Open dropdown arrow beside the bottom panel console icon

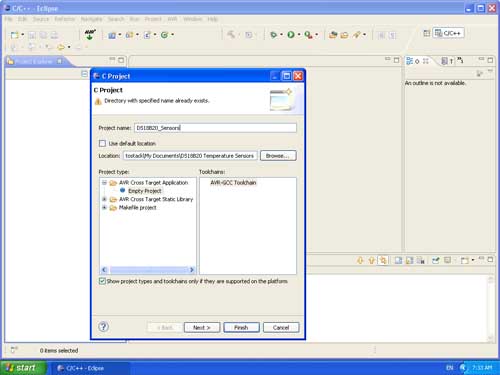(473, 260)
